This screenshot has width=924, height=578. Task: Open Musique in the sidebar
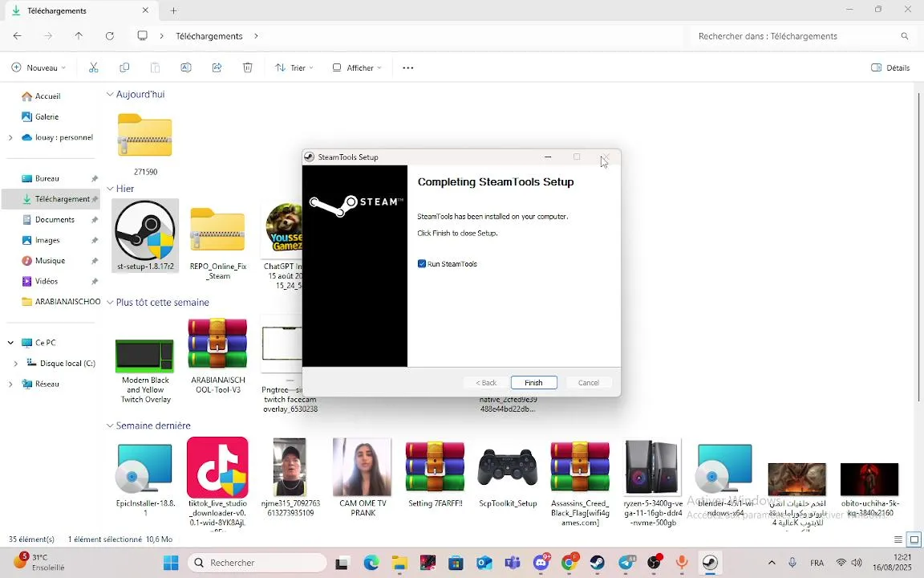pos(50,261)
